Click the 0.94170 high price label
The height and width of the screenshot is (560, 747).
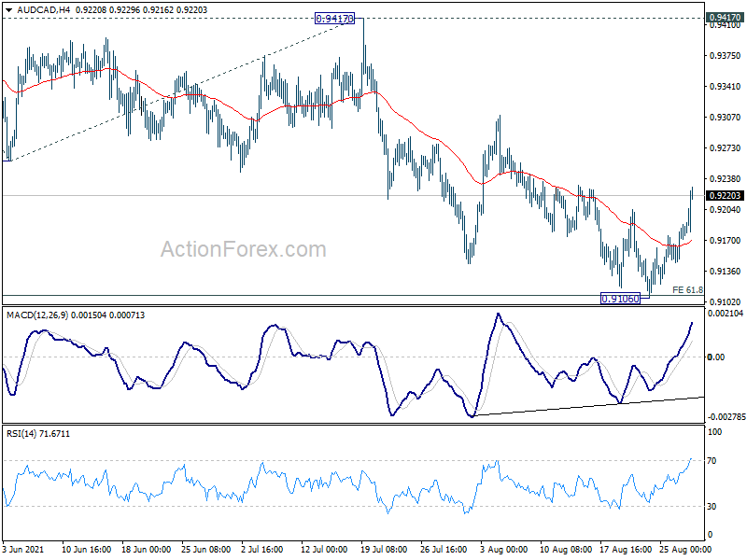click(x=335, y=19)
